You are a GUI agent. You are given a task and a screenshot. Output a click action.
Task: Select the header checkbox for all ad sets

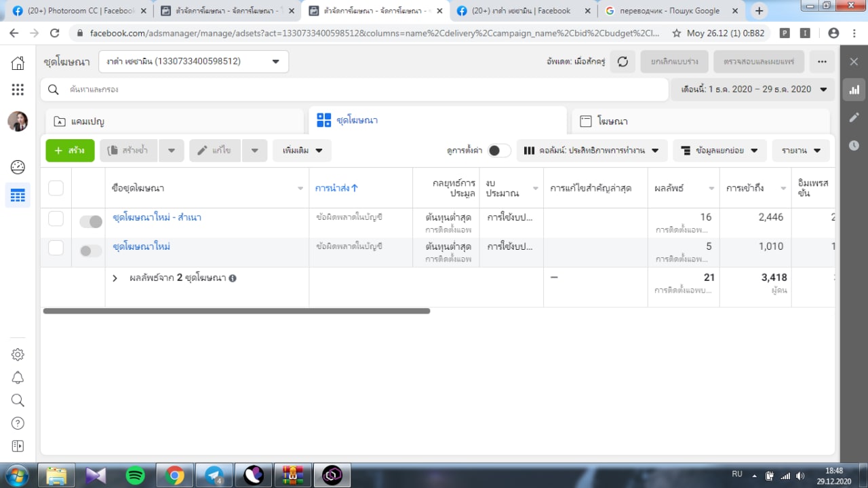(56, 188)
